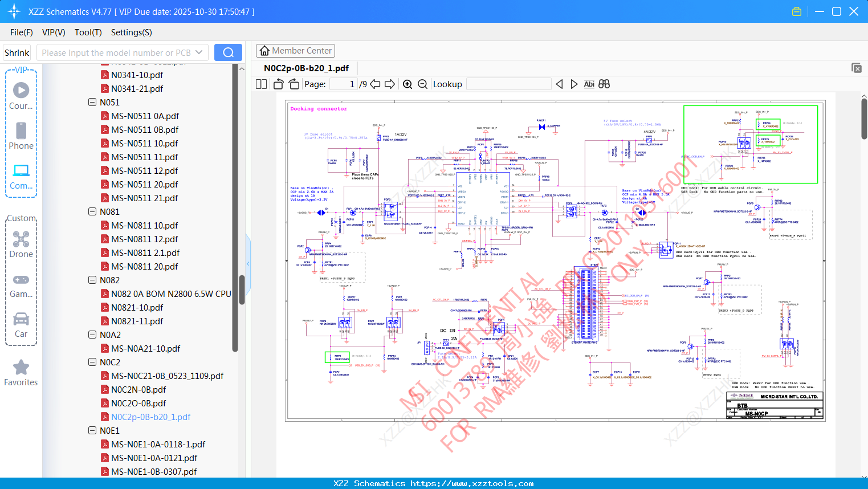This screenshot has width=868, height=489.
Task: Click the Shrink button
Action: coord(17,52)
